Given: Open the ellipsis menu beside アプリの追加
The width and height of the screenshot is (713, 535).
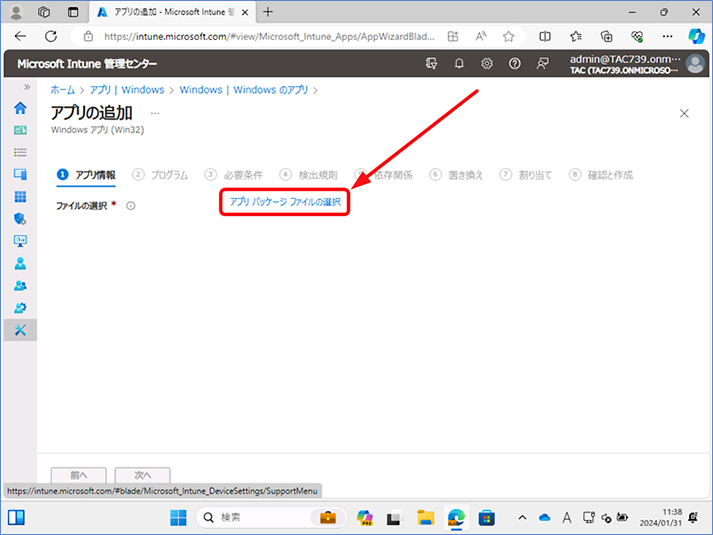Looking at the screenshot, I should (x=155, y=113).
